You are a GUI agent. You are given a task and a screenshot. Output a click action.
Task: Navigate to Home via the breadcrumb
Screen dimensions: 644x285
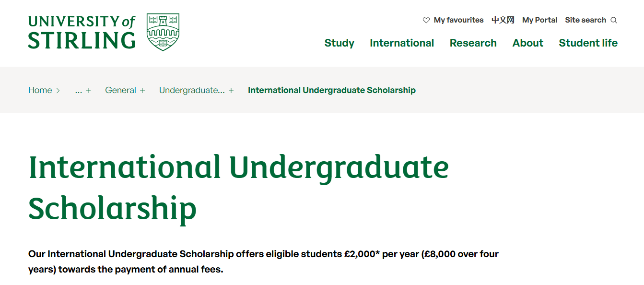[40, 90]
